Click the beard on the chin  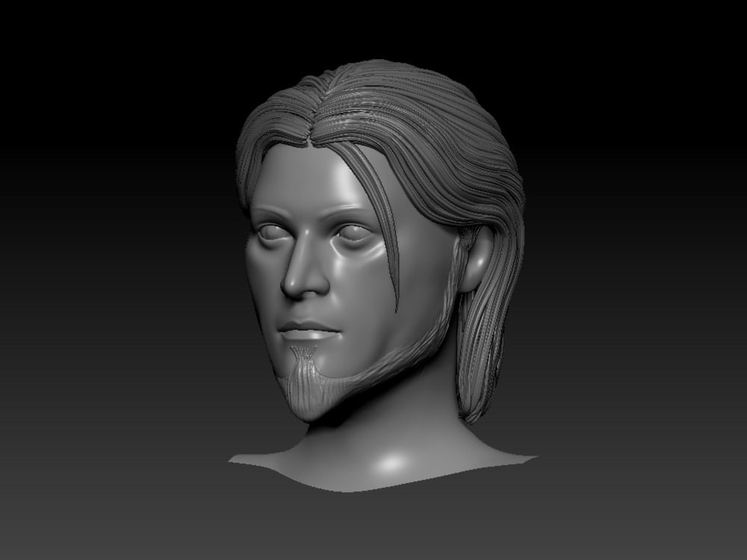306,381
